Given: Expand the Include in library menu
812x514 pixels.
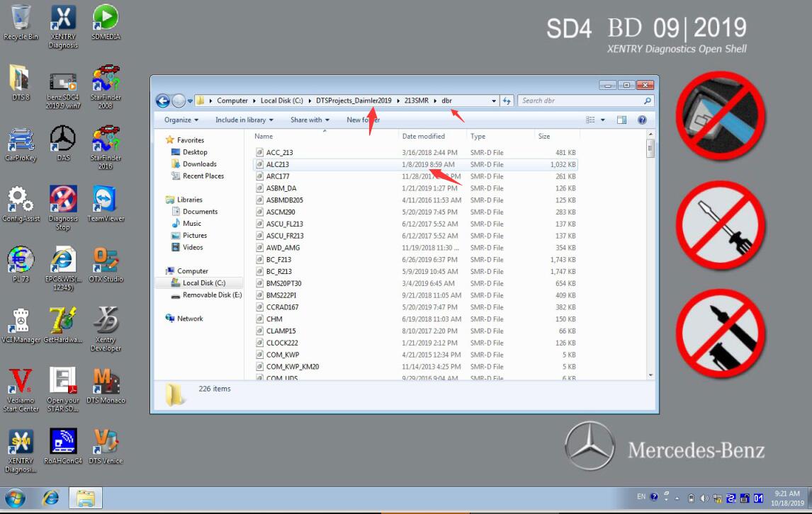Looking at the screenshot, I should [x=244, y=120].
